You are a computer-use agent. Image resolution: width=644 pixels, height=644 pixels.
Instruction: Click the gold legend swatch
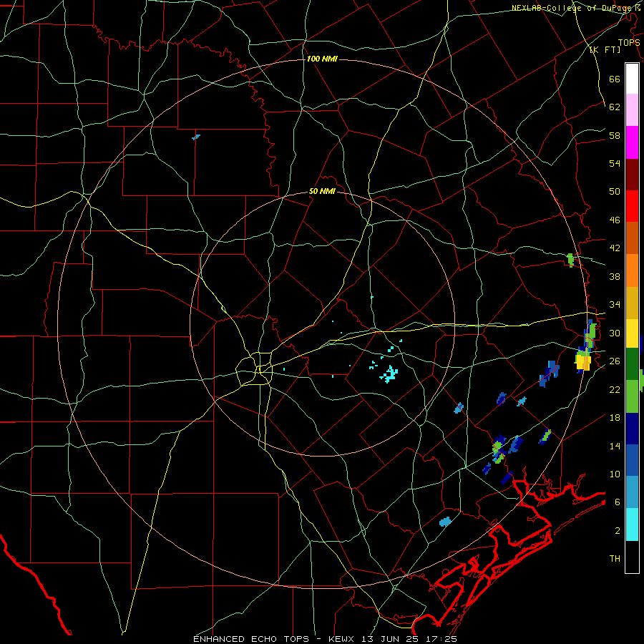(x=632, y=303)
